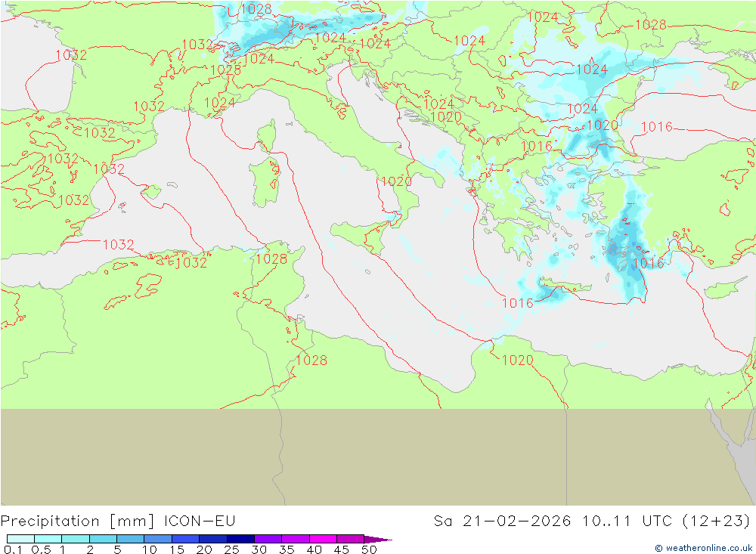
Task: Click the legend value label '40'
Action: click(314, 549)
